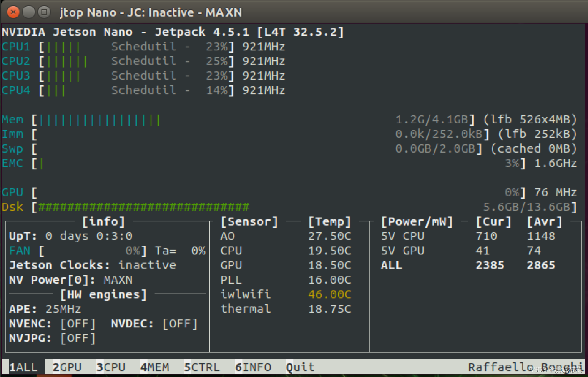Screen dimensions: 588x377
Task: Click the FAN label
Action: point(20,251)
